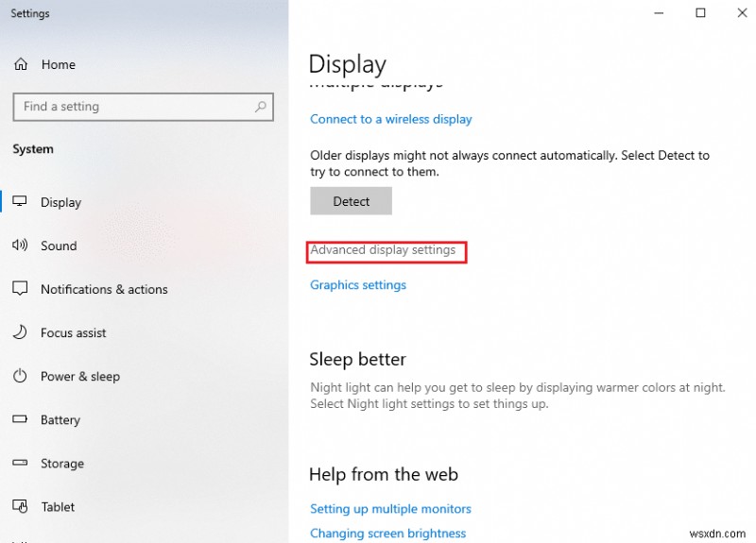Image resolution: width=756 pixels, height=543 pixels.
Task: Focus the Find a setting search box
Action: coord(132,107)
